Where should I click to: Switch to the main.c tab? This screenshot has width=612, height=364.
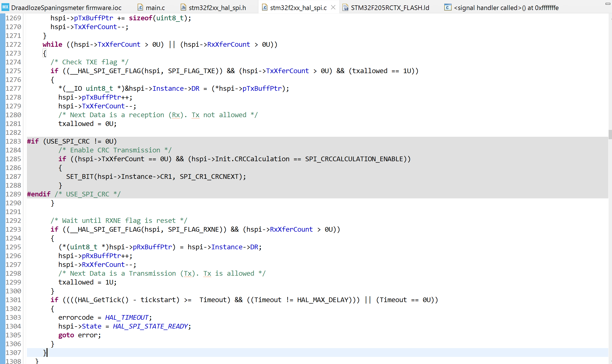155,8
